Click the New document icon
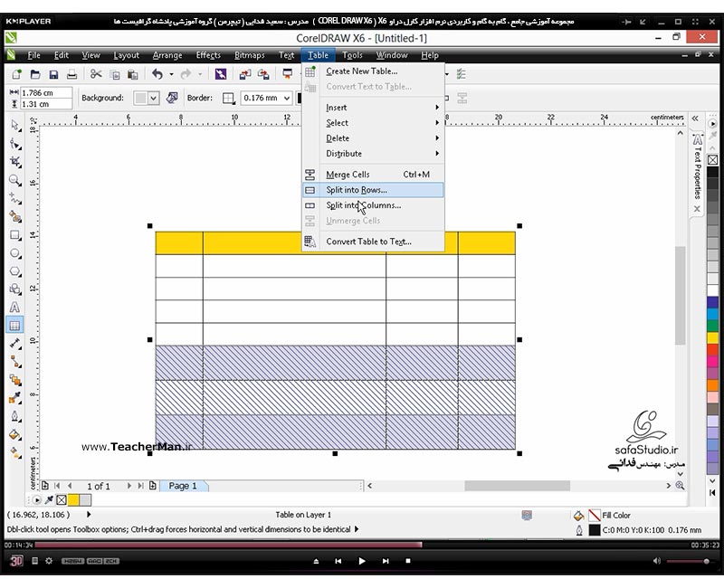Viewport: 724px width, 588px height. pyautogui.click(x=17, y=74)
